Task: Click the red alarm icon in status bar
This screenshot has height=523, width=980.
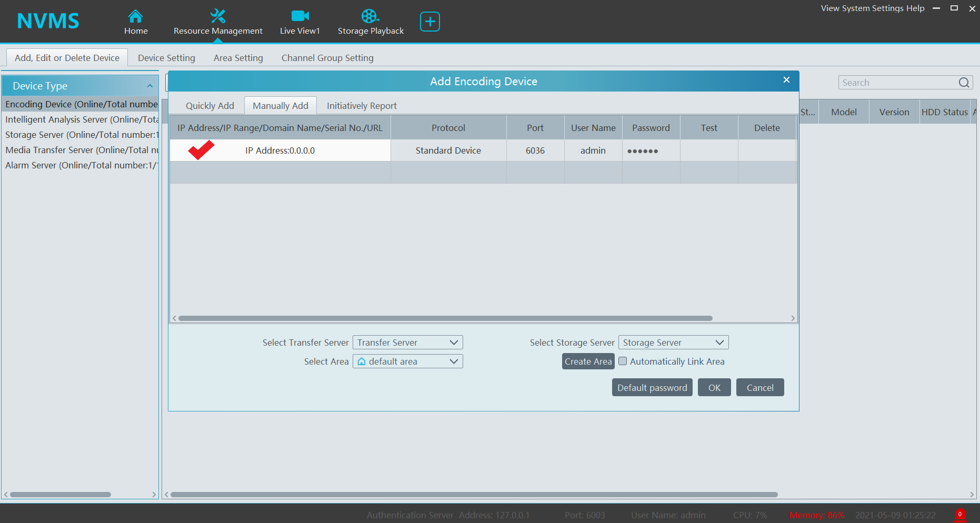Action: (959, 515)
